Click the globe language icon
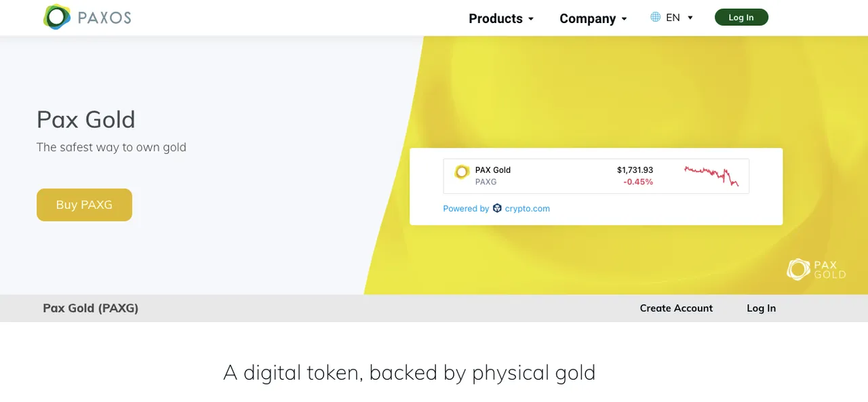The height and width of the screenshot is (402, 868). (x=655, y=17)
